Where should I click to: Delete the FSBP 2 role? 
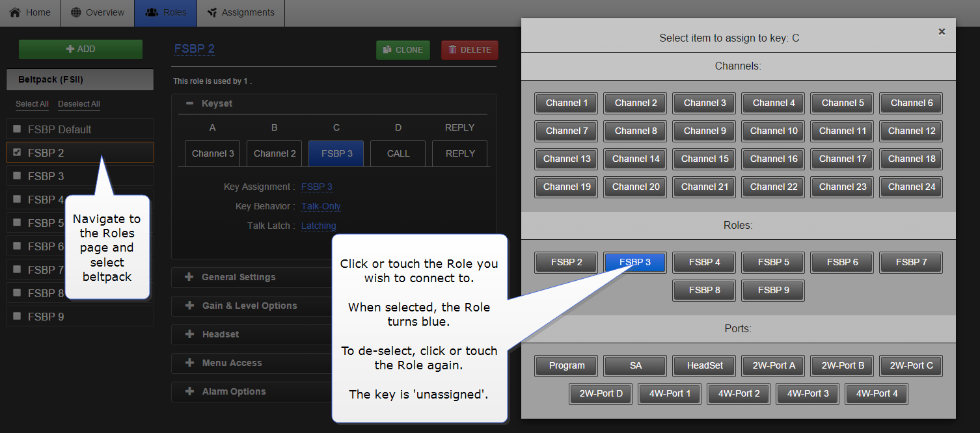click(x=469, y=50)
